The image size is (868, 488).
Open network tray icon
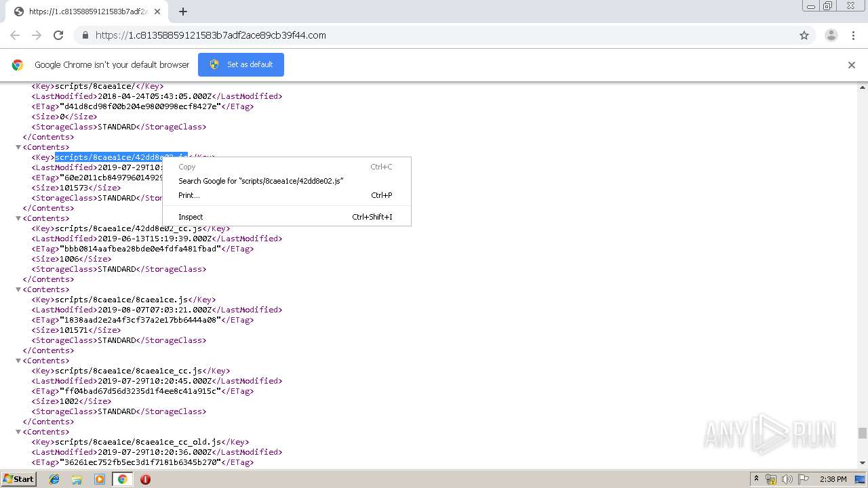771,479
